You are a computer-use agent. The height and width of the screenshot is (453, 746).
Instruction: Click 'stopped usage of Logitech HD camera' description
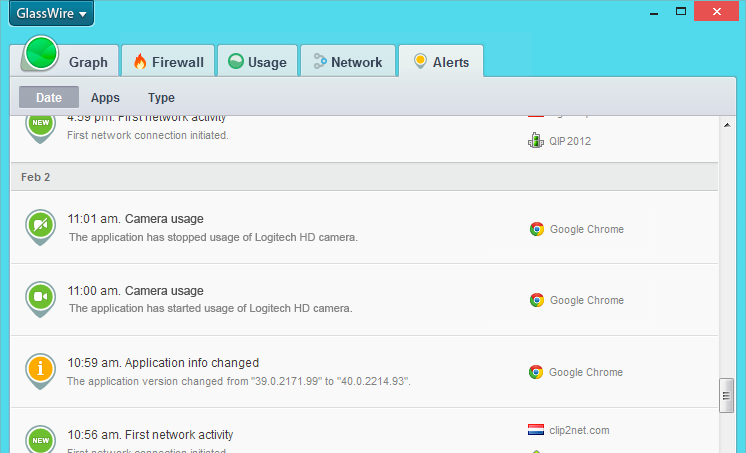click(x=213, y=237)
